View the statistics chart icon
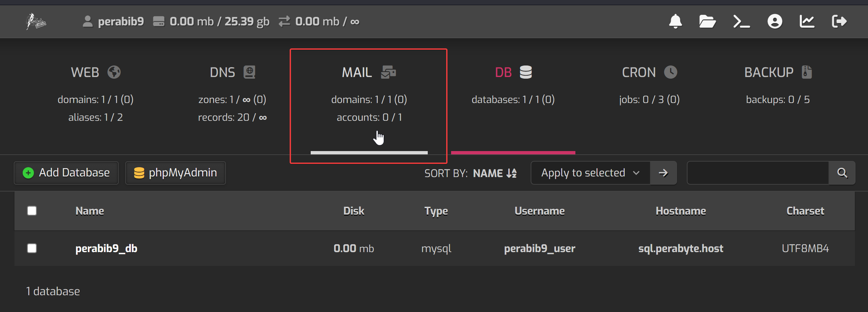The image size is (868, 312). 807,22
